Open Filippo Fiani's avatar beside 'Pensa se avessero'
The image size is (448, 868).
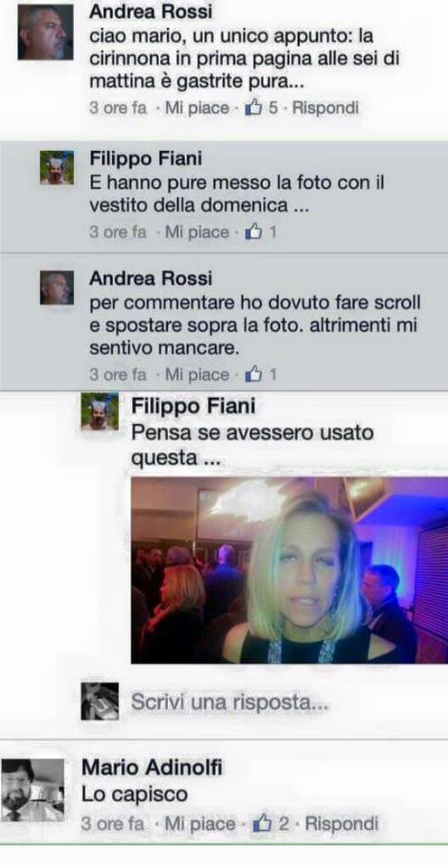99,412
